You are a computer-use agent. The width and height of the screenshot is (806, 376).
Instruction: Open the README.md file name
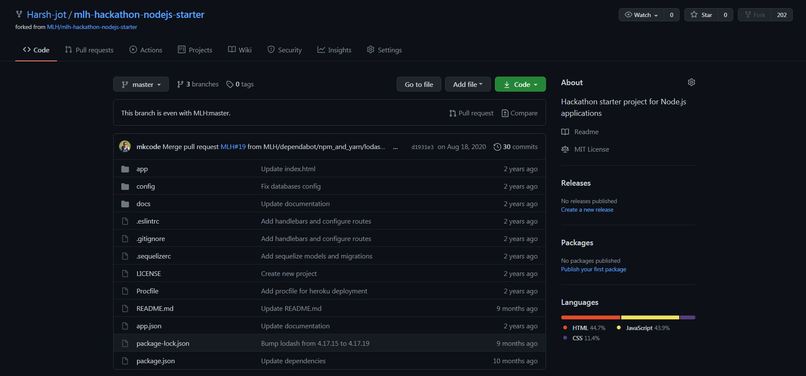(x=155, y=309)
